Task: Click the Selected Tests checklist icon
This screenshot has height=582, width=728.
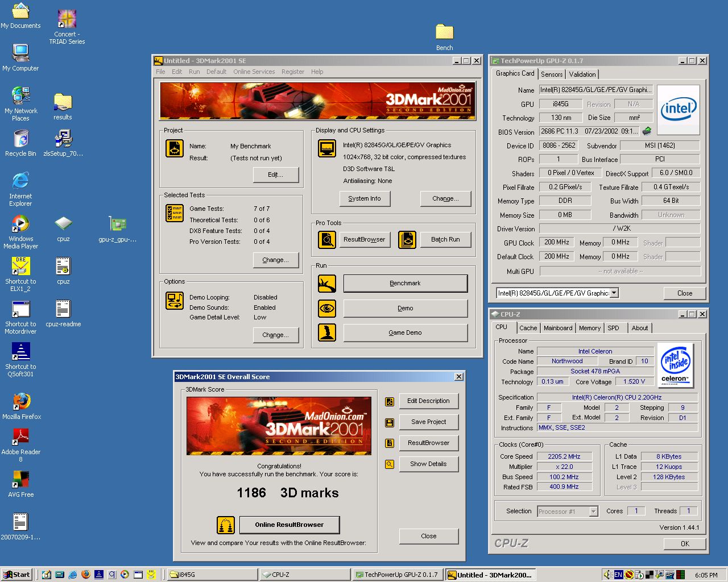Action: (175, 213)
